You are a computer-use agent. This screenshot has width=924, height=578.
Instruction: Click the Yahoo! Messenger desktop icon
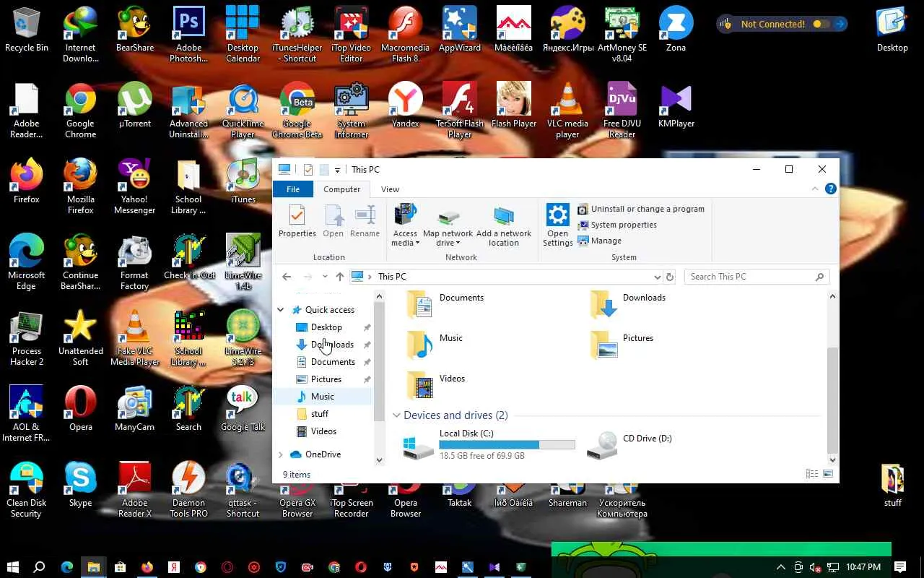(135, 186)
